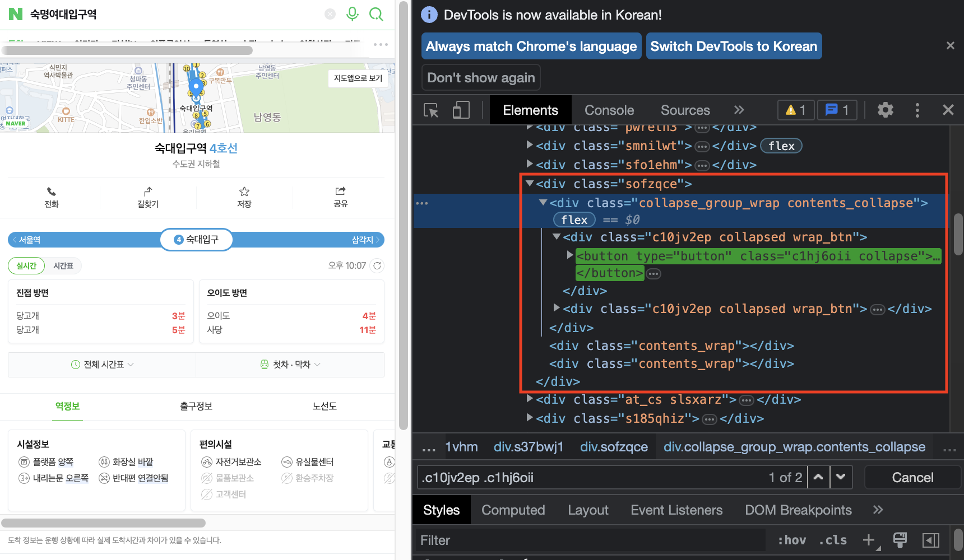Open the issues message counter badge
Image resolution: width=964 pixels, height=560 pixels.
click(837, 110)
